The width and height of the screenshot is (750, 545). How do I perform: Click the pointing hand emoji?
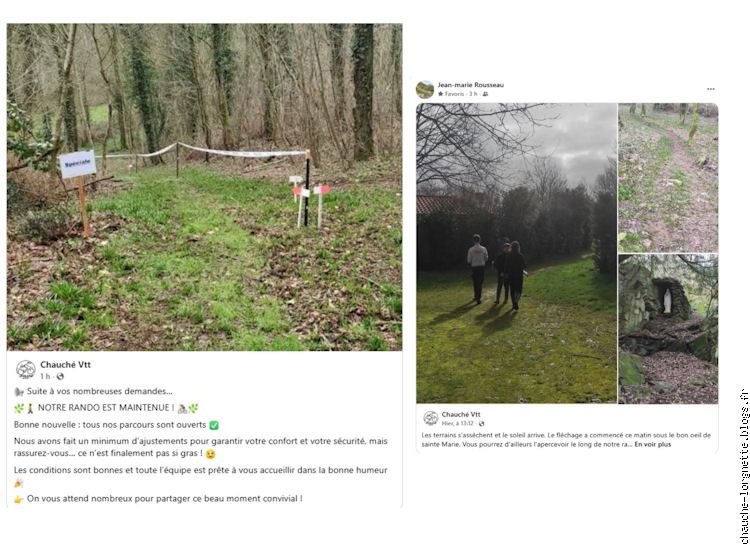click(19, 499)
